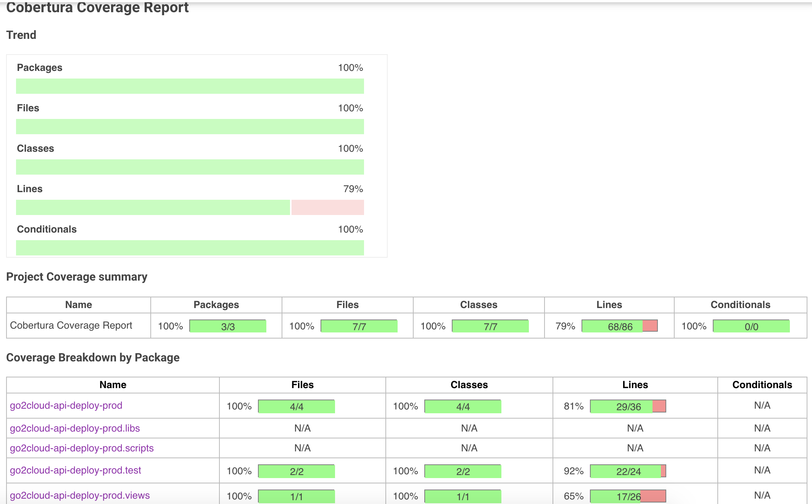This screenshot has height=504, width=812.
Task: Click the Lines trend bar at 79%
Action: (x=190, y=207)
